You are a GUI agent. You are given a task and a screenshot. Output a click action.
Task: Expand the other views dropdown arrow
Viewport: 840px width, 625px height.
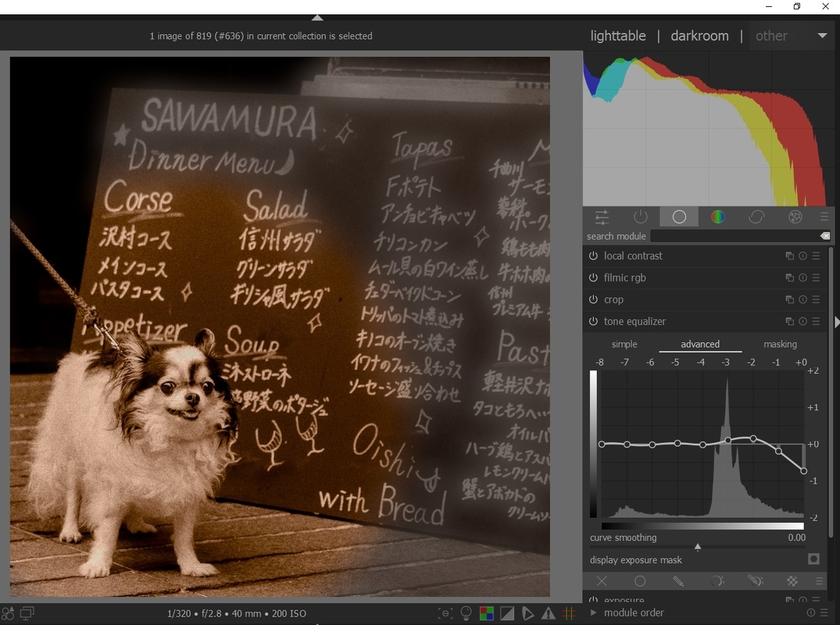click(x=822, y=36)
